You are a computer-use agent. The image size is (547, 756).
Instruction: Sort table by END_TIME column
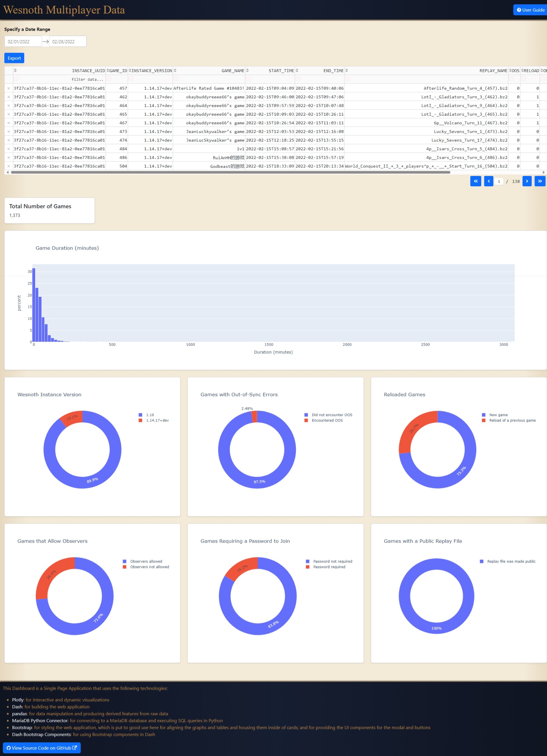297,71
